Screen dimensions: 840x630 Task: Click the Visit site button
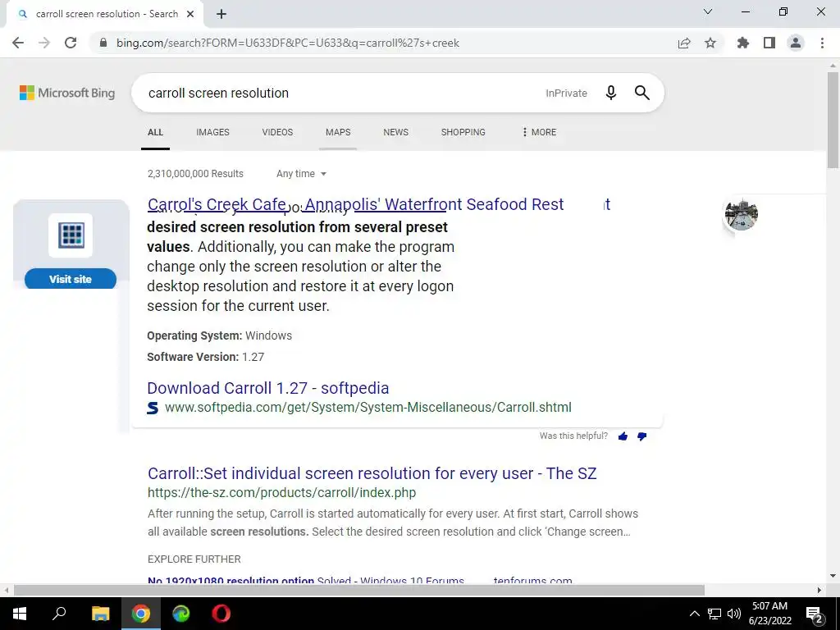pos(71,279)
